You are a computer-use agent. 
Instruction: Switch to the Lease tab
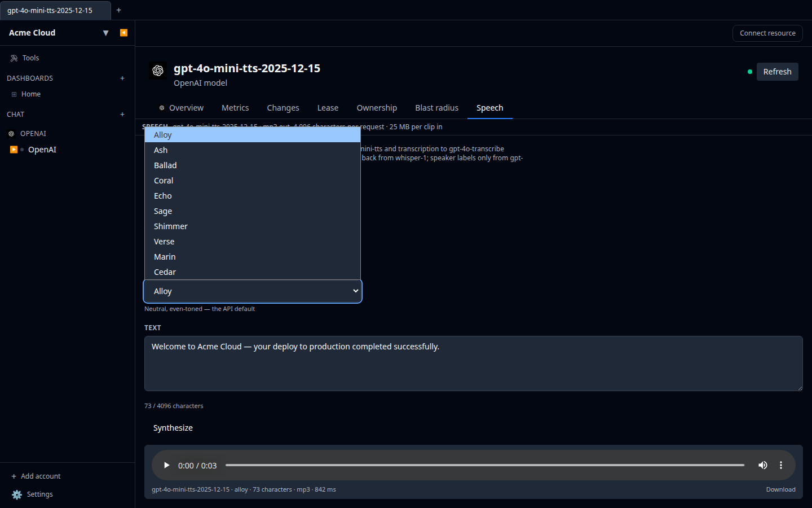pos(328,108)
